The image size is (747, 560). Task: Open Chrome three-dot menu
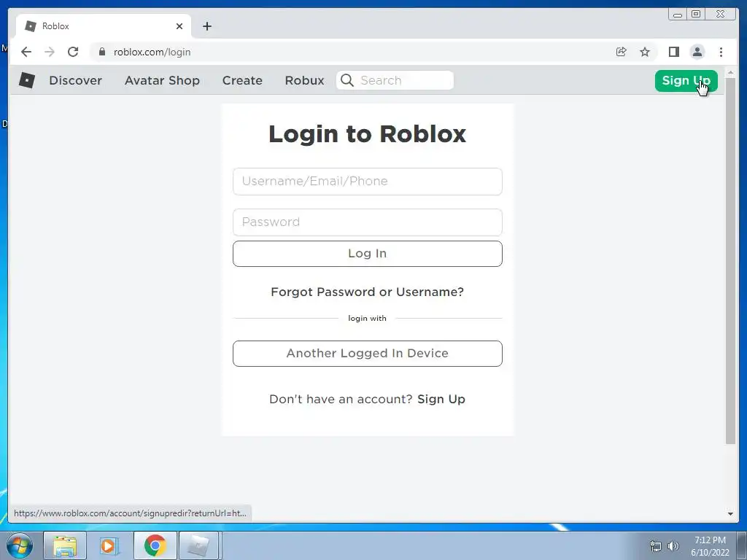[x=721, y=52]
